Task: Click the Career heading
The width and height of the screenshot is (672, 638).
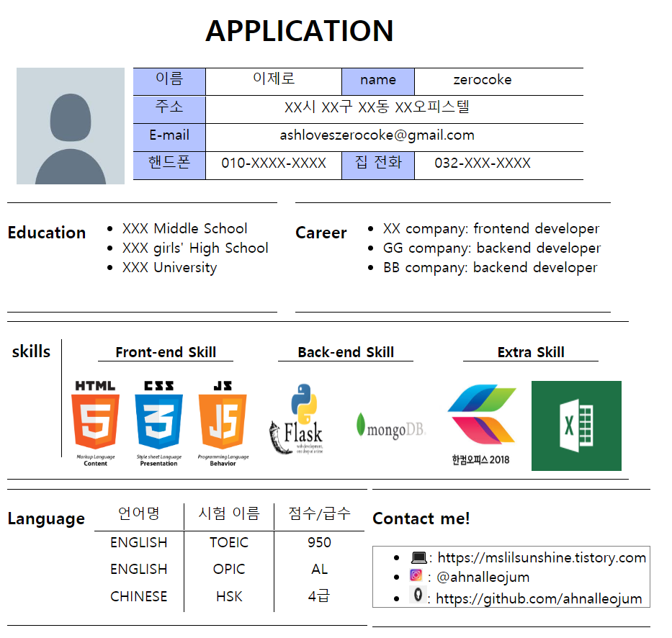Action: (321, 233)
